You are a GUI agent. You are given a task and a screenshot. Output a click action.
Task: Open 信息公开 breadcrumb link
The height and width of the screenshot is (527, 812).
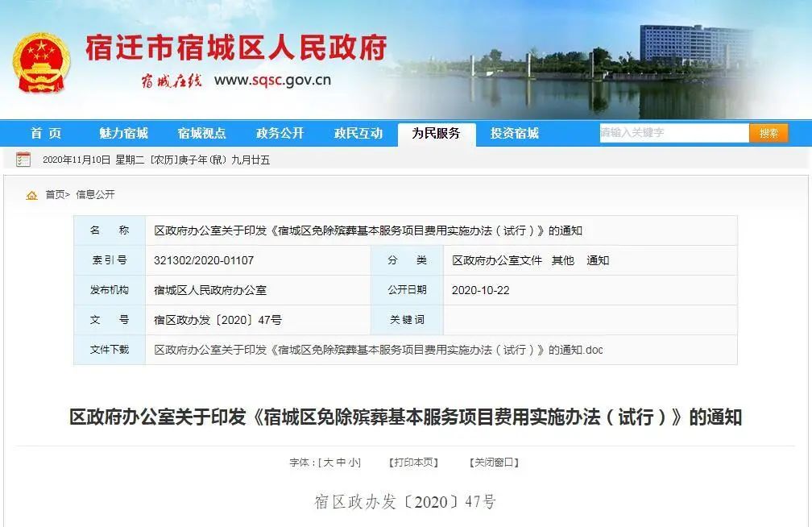tap(95, 195)
